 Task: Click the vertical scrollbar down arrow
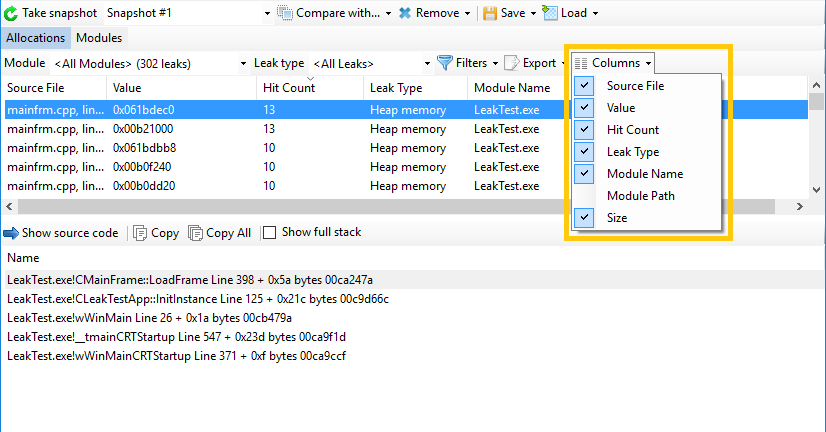coord(817,190)
